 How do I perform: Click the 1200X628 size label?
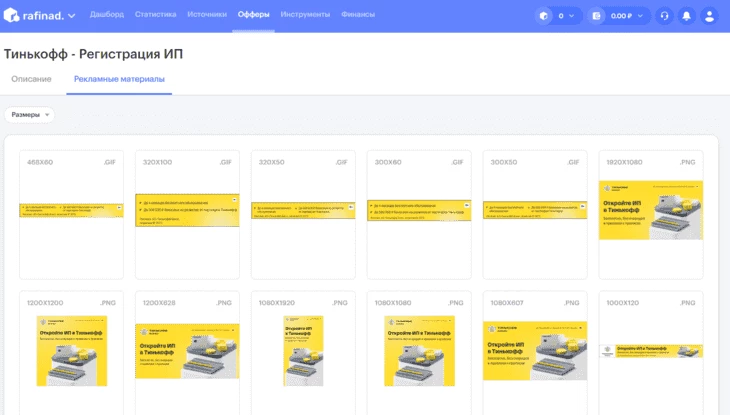(159, 303)
